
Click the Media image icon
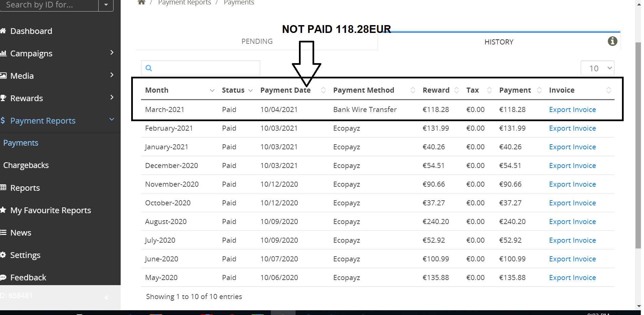pos(3,76)
